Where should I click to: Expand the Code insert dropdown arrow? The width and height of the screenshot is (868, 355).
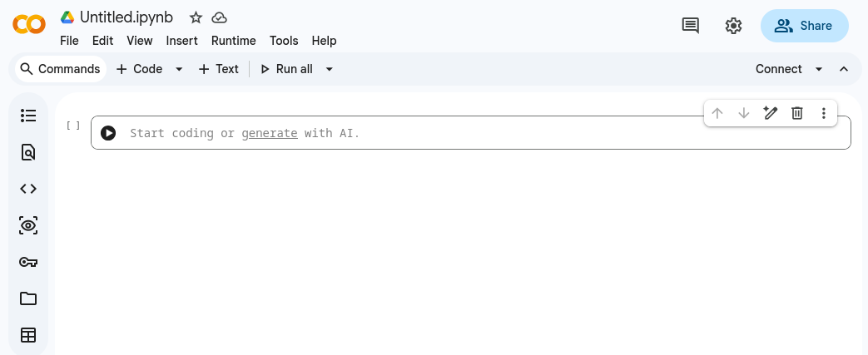coord(179,69)
